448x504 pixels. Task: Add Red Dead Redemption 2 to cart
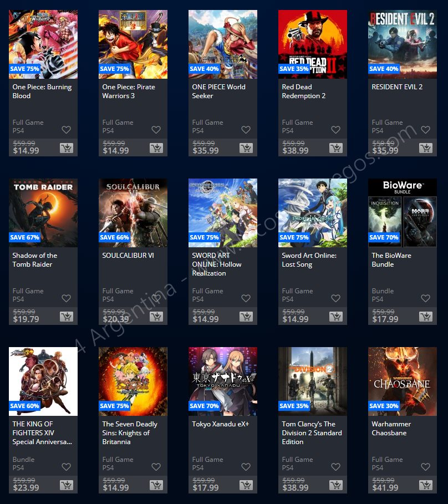coord(335,148)
